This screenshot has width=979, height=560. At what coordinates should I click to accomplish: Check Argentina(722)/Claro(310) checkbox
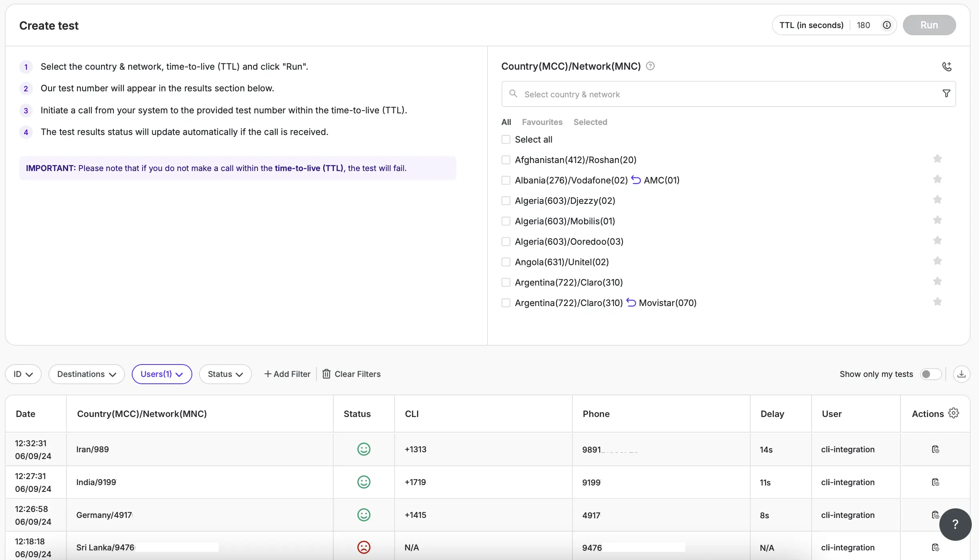tap(506, 282)
